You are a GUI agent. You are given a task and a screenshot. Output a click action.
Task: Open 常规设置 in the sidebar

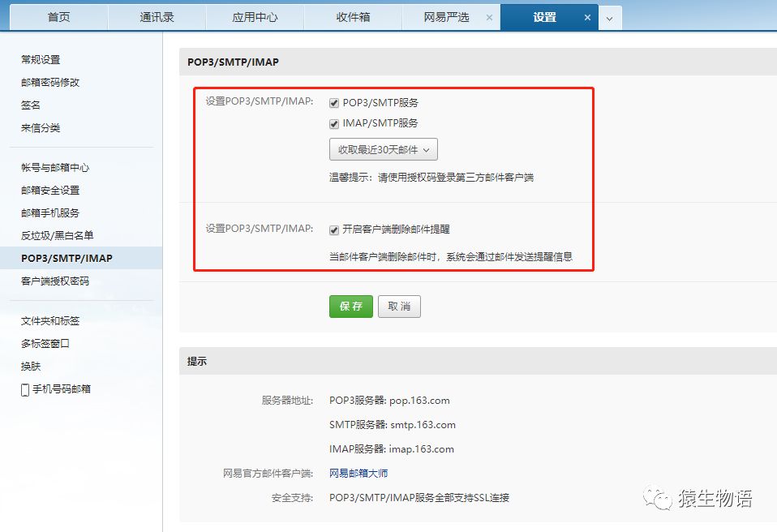[41, 59]
